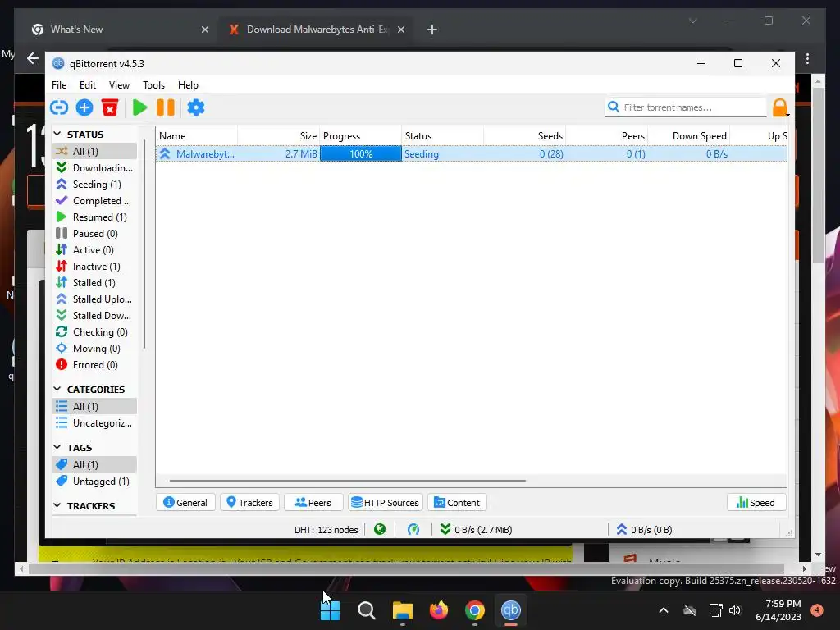Open the Help menu
The width and height of the screenshot is (840, 630).
pos(188,85)
